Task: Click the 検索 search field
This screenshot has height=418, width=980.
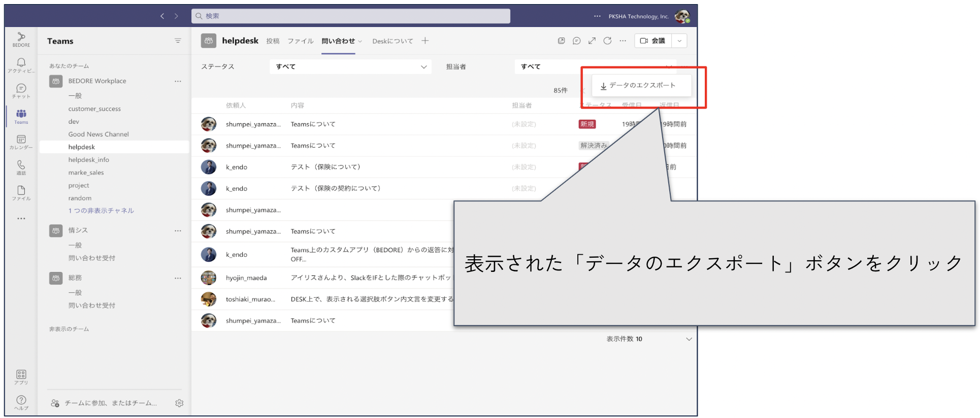Action: tap(351, 16)
